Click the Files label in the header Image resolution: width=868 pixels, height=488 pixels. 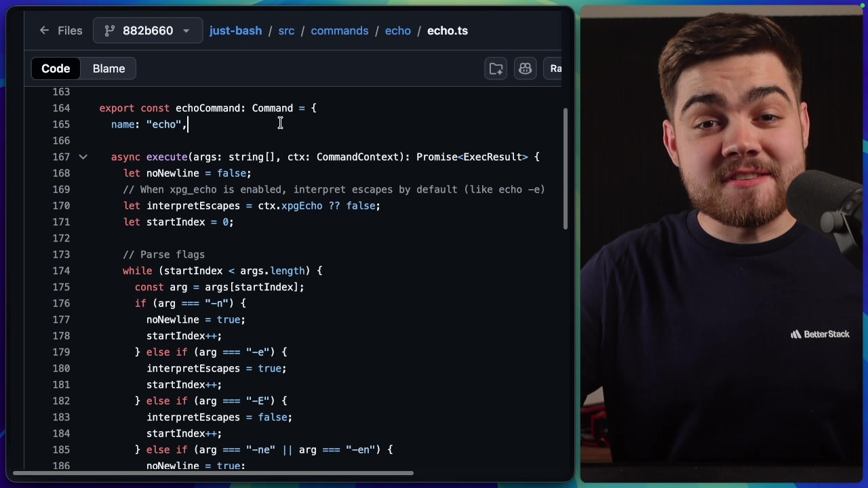point(70,30)
